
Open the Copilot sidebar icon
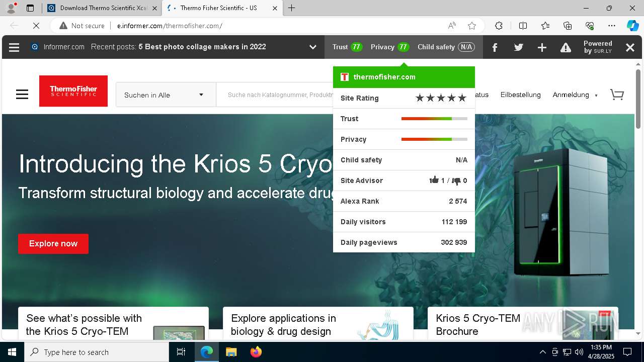[x=632, y=26]
